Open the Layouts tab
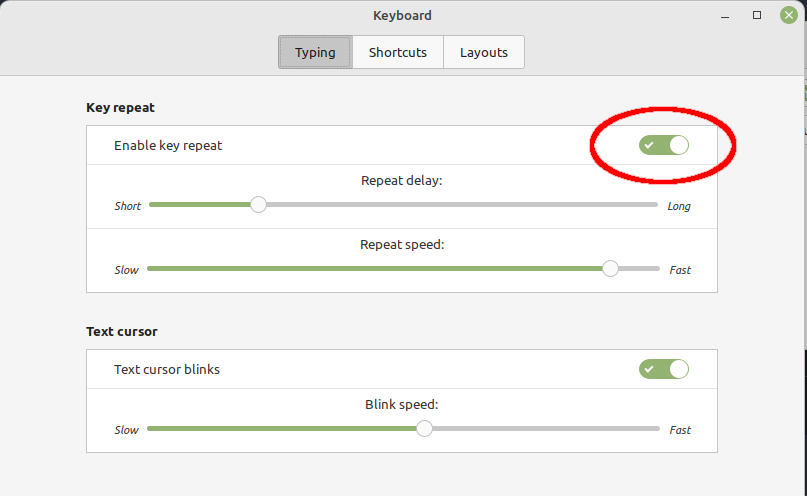Viewport: 807px width, 496px height. click(483, 52)
